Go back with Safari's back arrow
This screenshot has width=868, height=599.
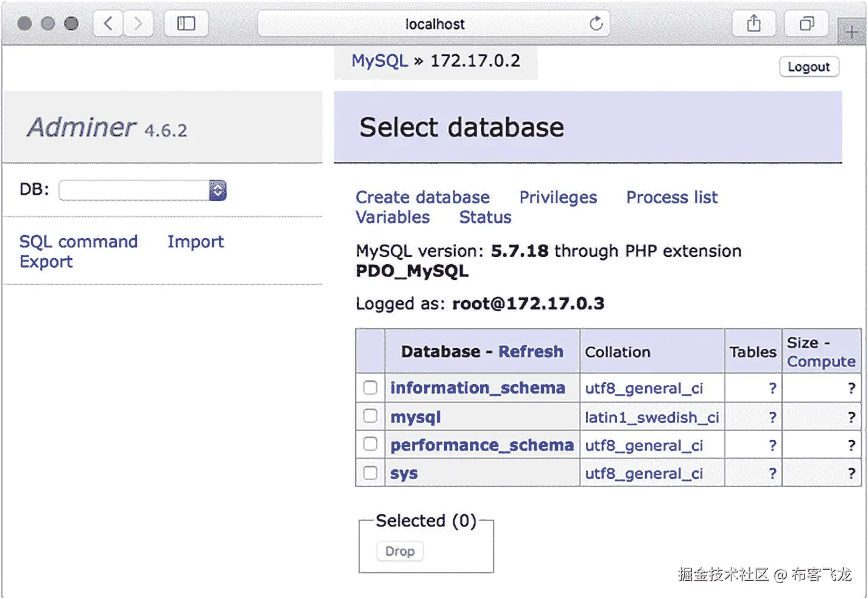(x=108, y=24)
